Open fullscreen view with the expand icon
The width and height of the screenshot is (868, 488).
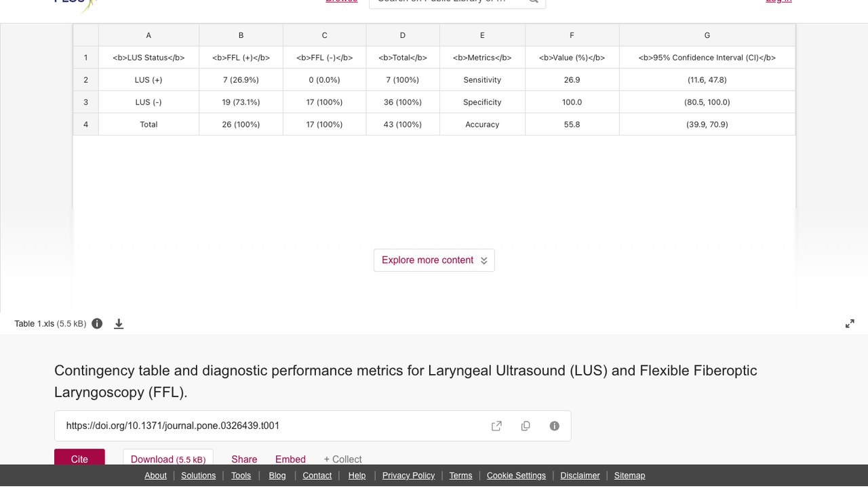850,324
